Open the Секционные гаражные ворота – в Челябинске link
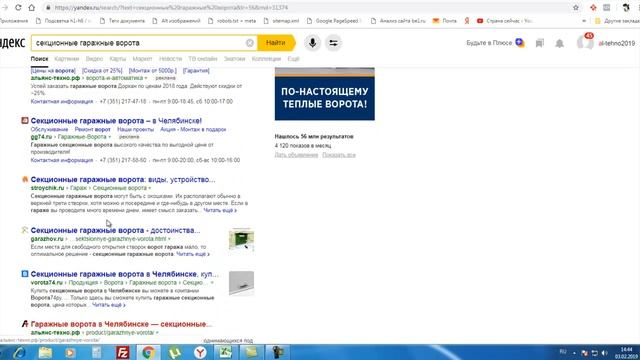This screenshot has height=360, width=640. click(x=116, y=121)
